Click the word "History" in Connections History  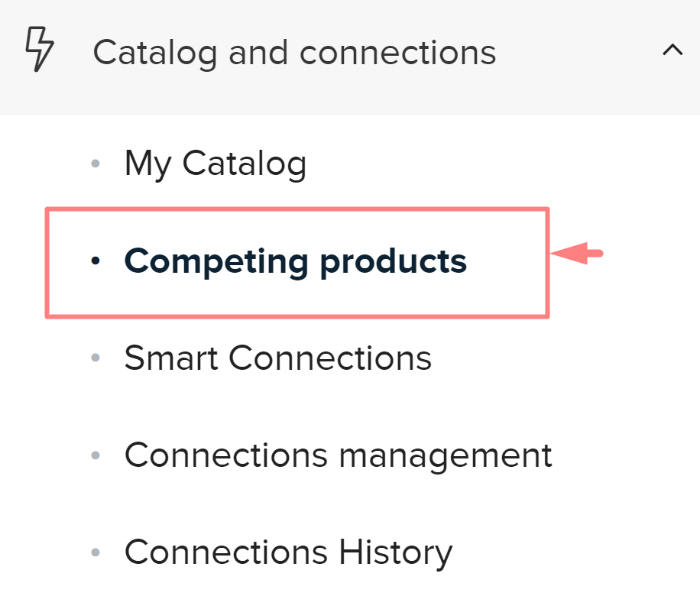click(394, 552)
